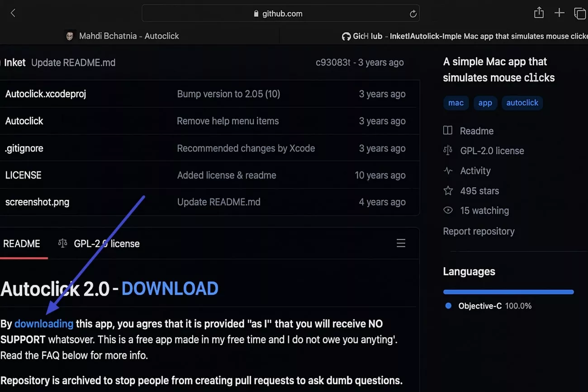The width and height of the screenshot is (588, 392).
Task: Open the Inket author link
Action: pos(15,63)
